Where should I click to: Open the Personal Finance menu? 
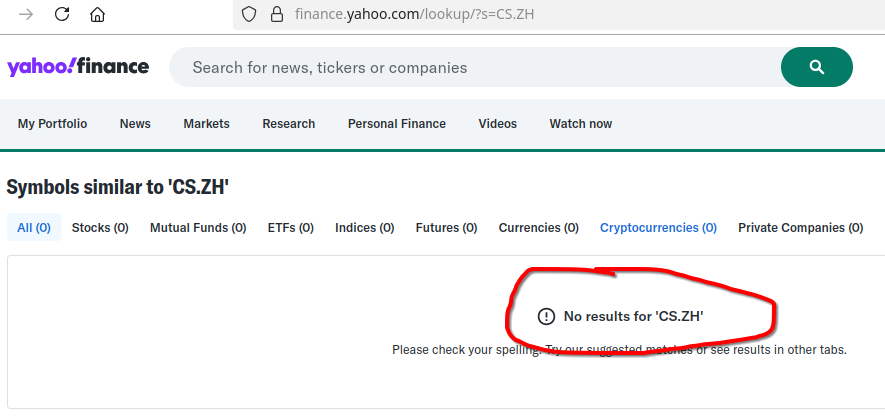[x=397, y=124]
